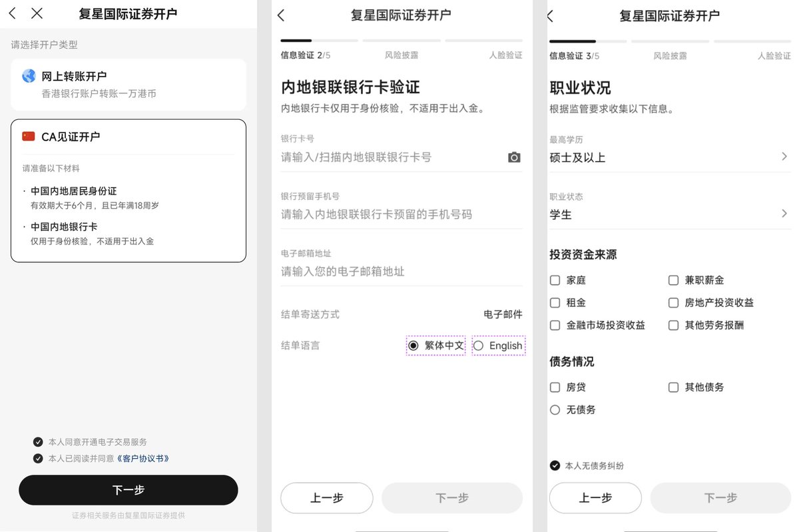The width and height of the screenshot is (799, 532).
Task: Tap 职业状况 page heading
Action: pos(580,88)
